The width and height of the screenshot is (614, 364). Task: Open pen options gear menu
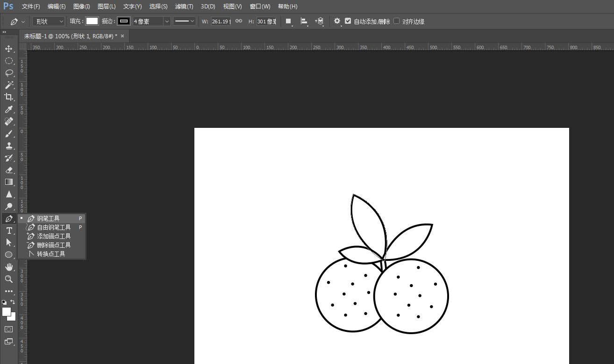click(x=337, y=21)
